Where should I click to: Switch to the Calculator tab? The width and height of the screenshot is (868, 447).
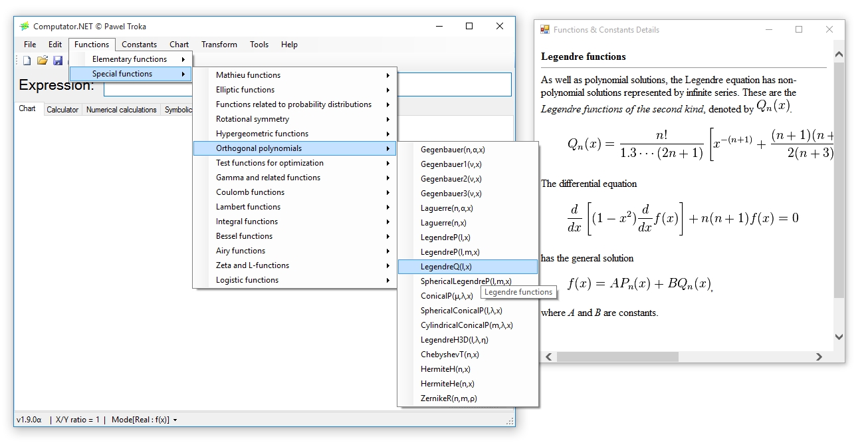[62, 110]
